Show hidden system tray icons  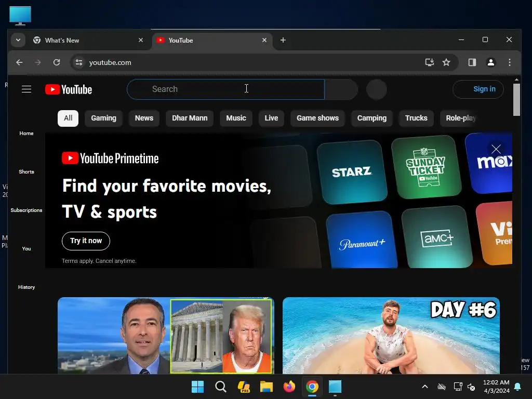425,387
